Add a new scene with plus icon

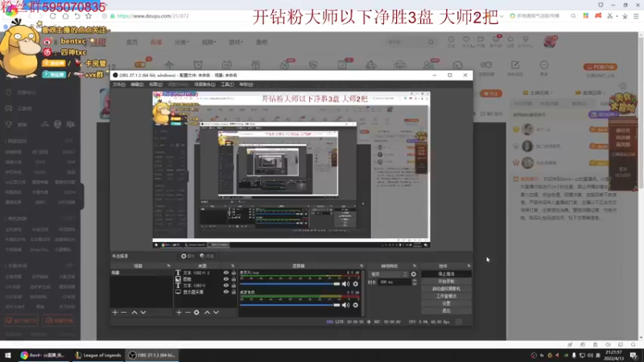115,312
